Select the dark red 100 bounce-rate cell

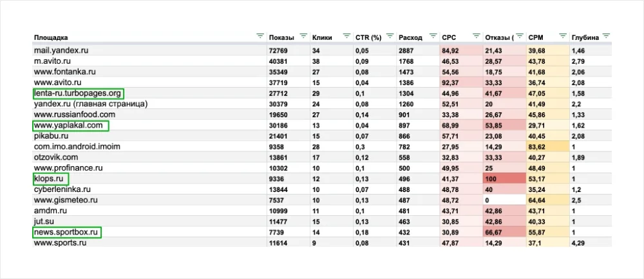(x=504, y=178)
